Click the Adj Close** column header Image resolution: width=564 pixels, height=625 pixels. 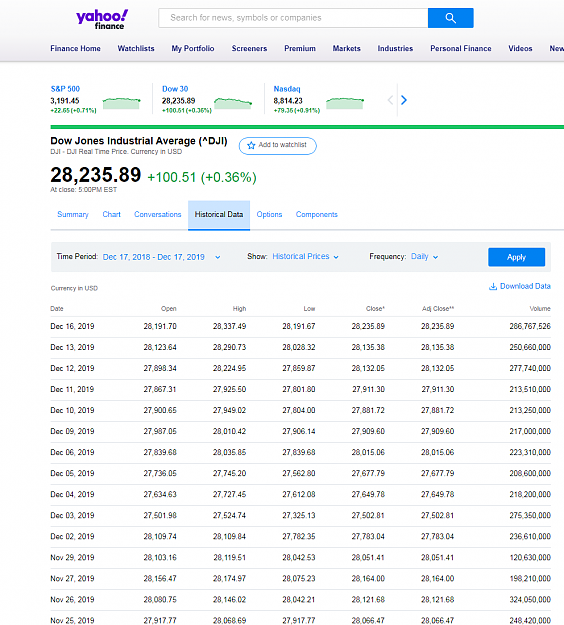pyautogui.click(x=438, y=309)
